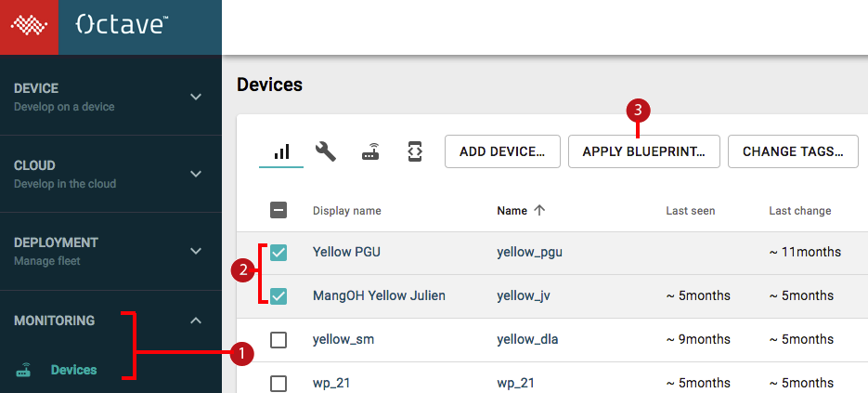Uncheck the MangOH Yellow Julien checkbox
The image size is (868, 393).
coord(279,296)
